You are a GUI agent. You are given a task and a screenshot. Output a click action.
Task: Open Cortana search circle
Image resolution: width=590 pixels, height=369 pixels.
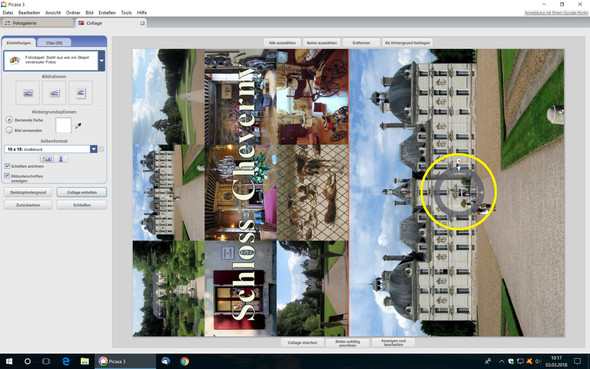[x=27, y=361]
